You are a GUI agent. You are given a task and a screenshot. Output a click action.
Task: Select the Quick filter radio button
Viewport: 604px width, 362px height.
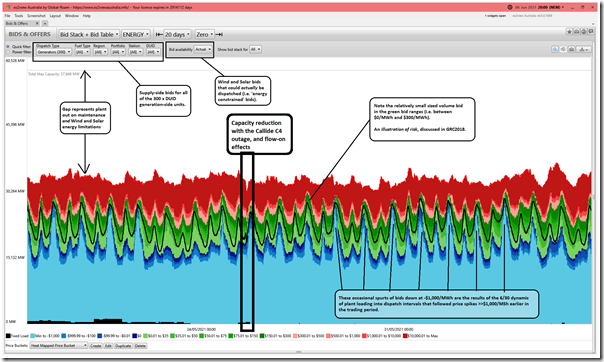(x=8, y=47)
